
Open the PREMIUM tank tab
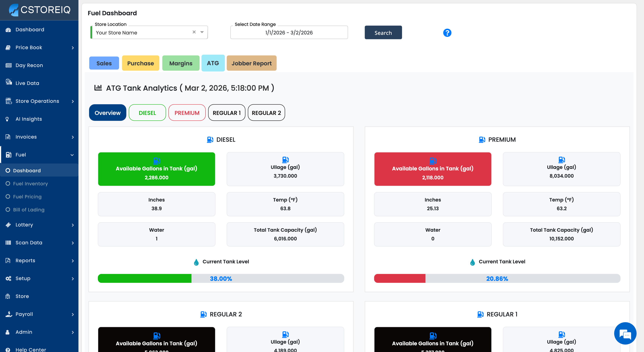click(x=187, y=113)
